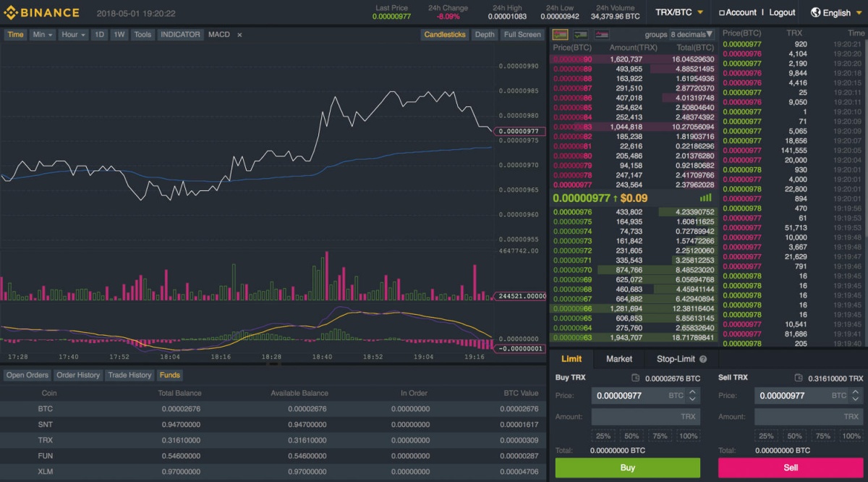Viewport: 868px width, 482px height.
Task: Switch chart to Time view
Action: [x=16, y=35]
